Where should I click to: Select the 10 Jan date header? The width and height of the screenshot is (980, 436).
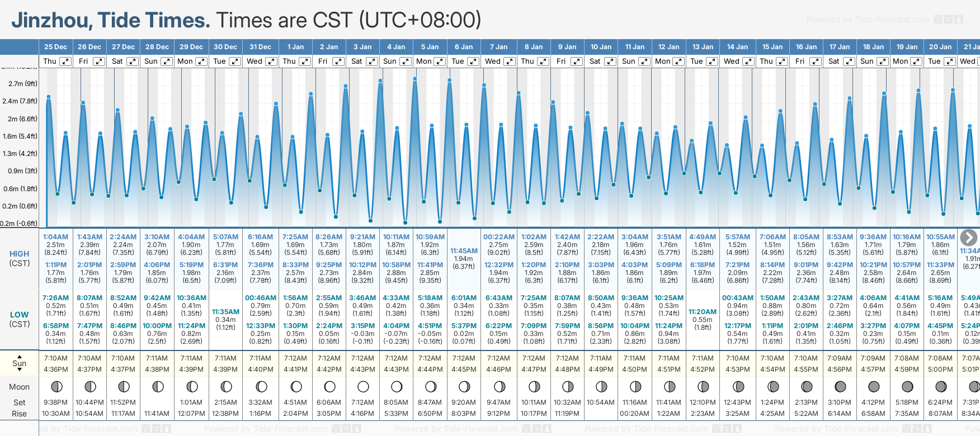(x=601, y=47)
